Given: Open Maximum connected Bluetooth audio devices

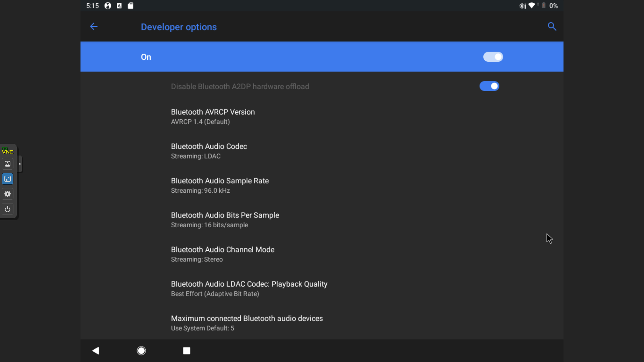Looking at the screenshot, I should point(322,323).
